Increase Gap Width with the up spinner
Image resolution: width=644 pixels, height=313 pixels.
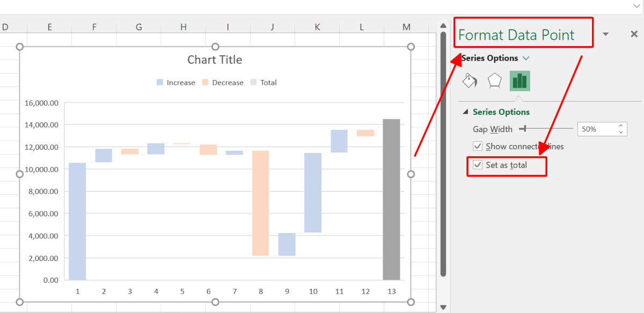(621, 126)
